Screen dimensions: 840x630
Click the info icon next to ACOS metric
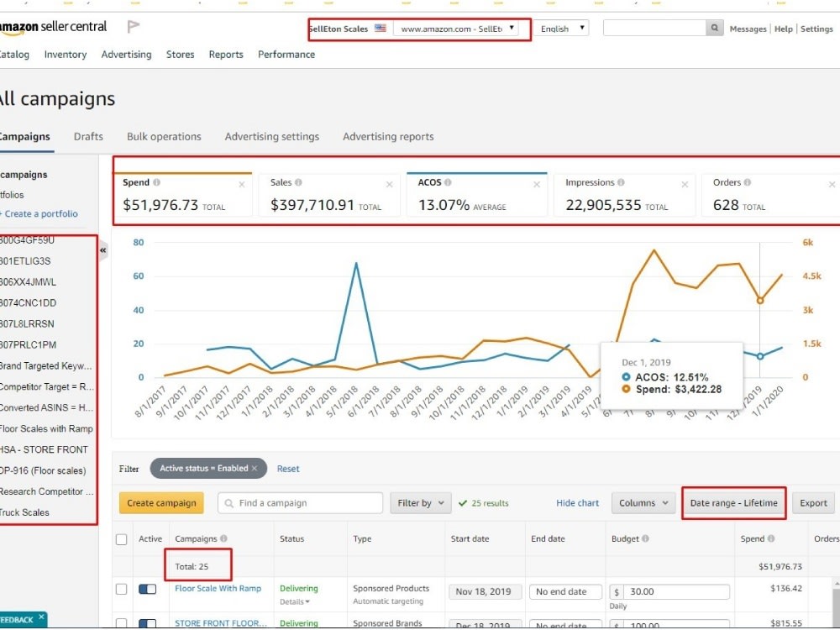point(448,182)
